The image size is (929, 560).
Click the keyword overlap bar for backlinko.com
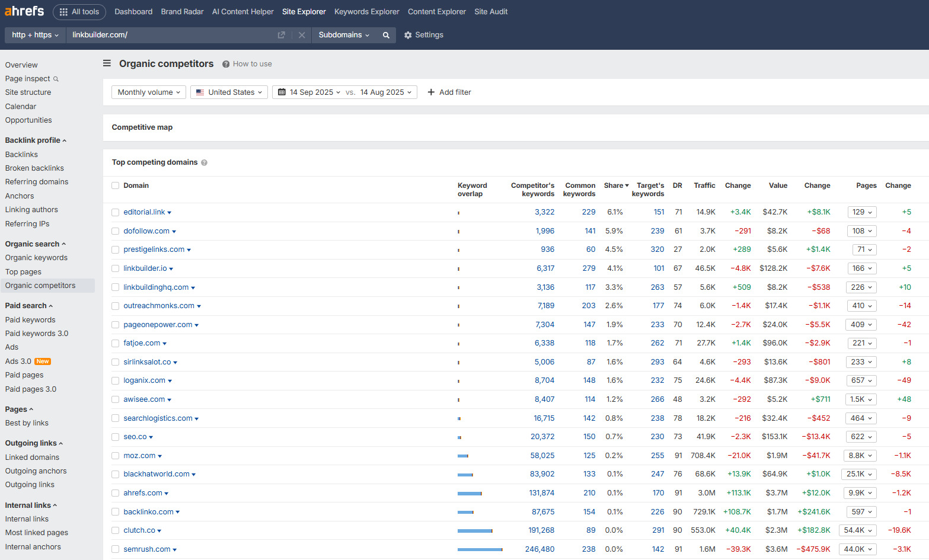[x=465, y=513]
